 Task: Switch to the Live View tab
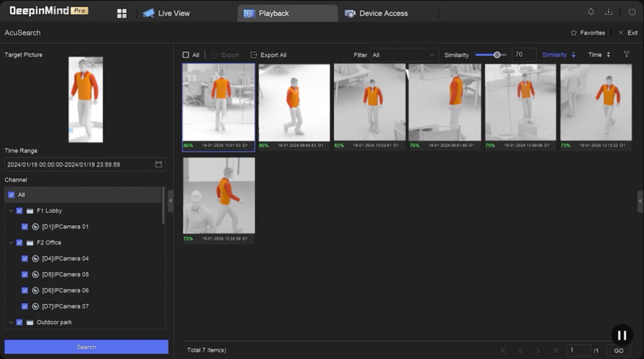click(166, 13)
